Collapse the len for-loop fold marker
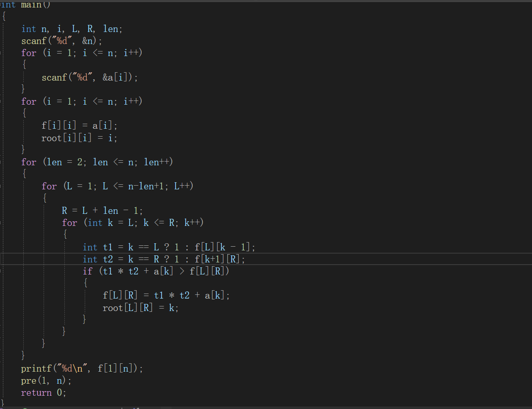This screenshot has height=409, width=532. tap(1, 162)
